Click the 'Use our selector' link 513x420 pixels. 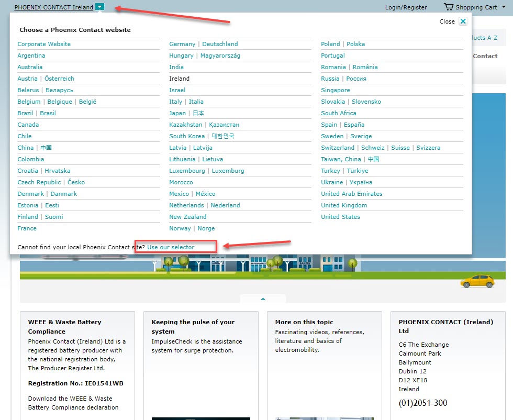click(171, 247)
